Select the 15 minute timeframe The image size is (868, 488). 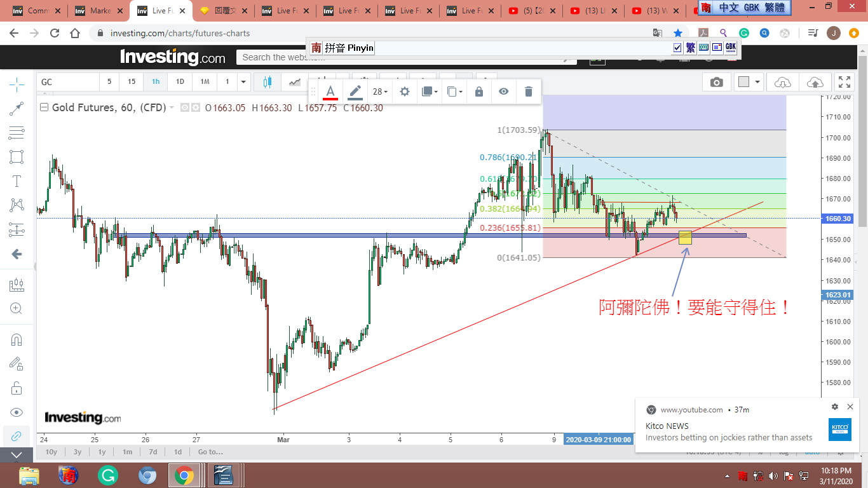click(132, 82)
